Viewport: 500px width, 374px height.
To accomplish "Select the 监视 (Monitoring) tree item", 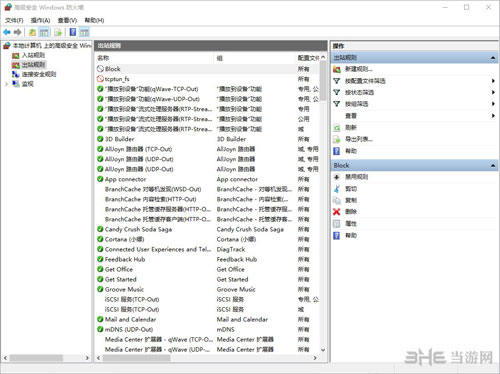I will (x=28, y=84).
